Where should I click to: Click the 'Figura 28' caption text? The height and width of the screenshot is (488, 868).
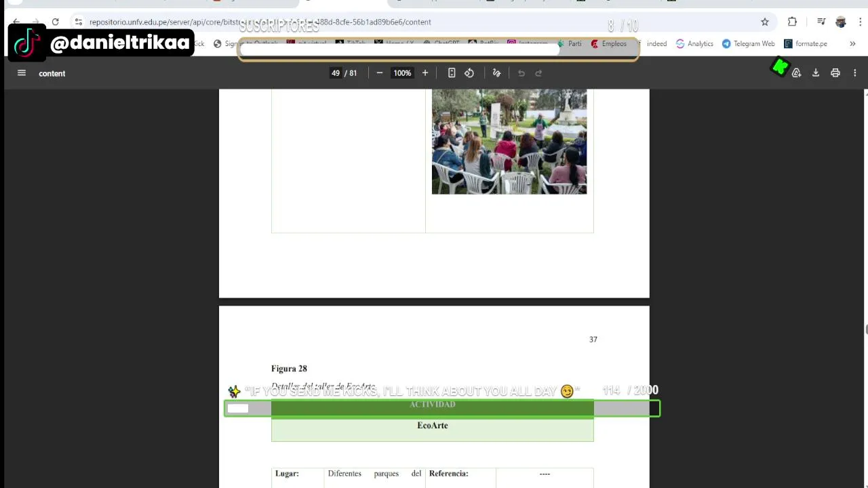tap(289, 369)
